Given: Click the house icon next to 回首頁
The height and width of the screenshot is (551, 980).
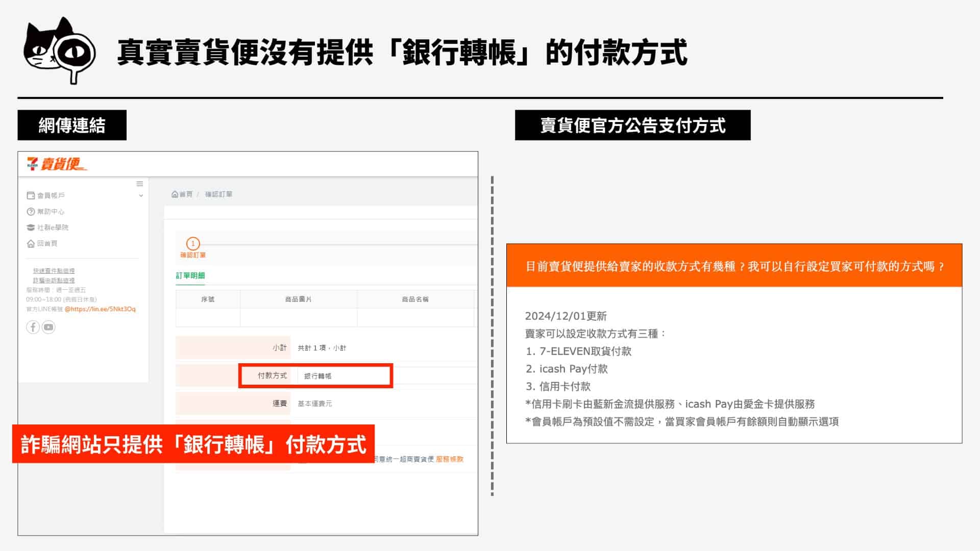Looking at the screenshot, I should point(31,243).
